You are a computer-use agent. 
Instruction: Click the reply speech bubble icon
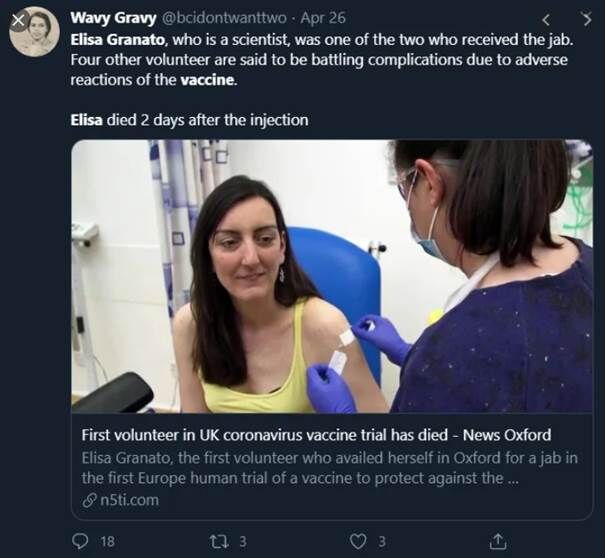(81, 541)
